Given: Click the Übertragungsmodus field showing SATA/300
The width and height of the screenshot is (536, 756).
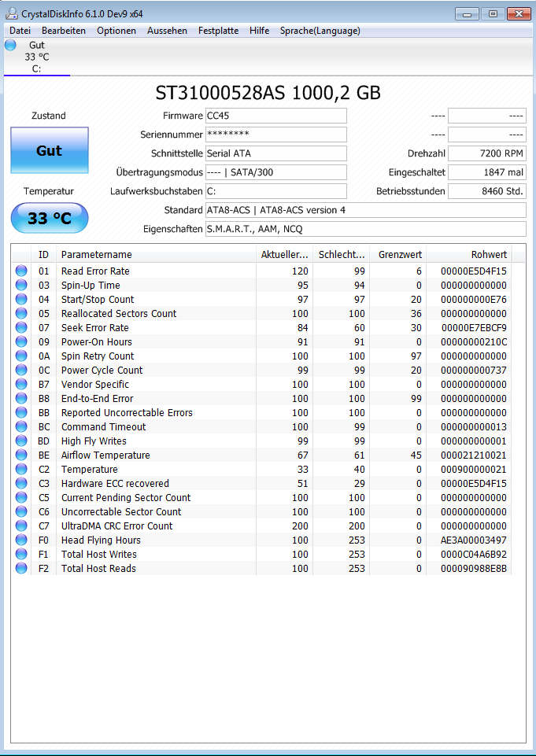Looking at the screenshot, I should pyautogui.click(x=276, y=172).
